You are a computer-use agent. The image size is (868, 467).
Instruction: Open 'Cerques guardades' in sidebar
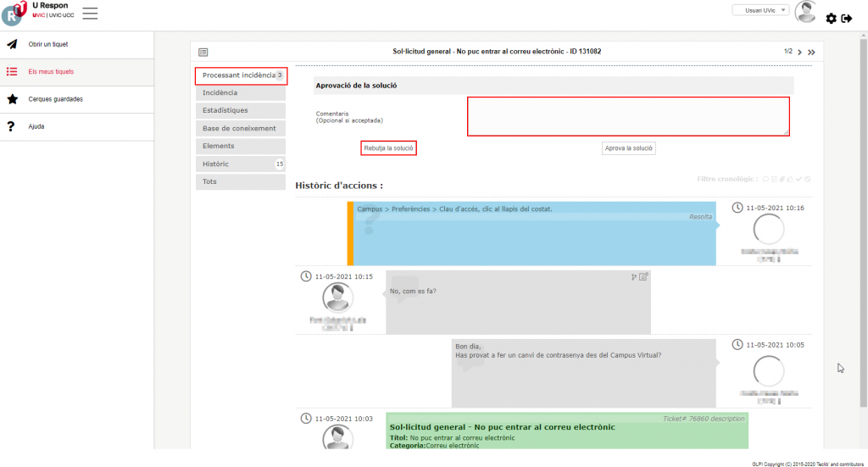55,99
